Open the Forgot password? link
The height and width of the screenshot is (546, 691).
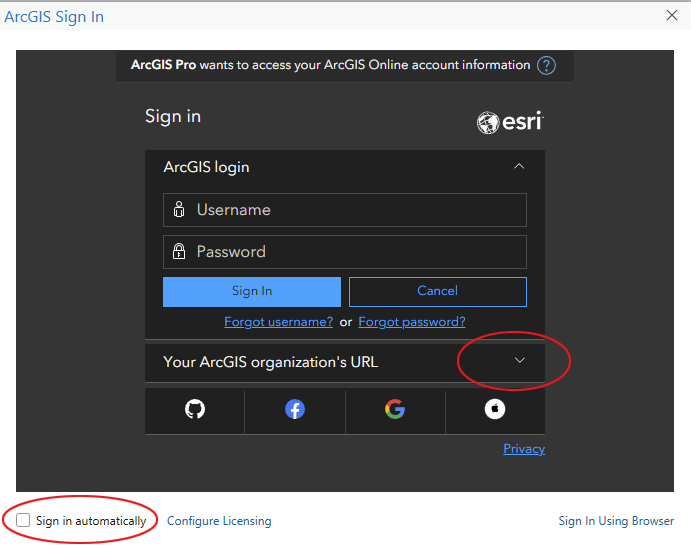tap(412, 322)
